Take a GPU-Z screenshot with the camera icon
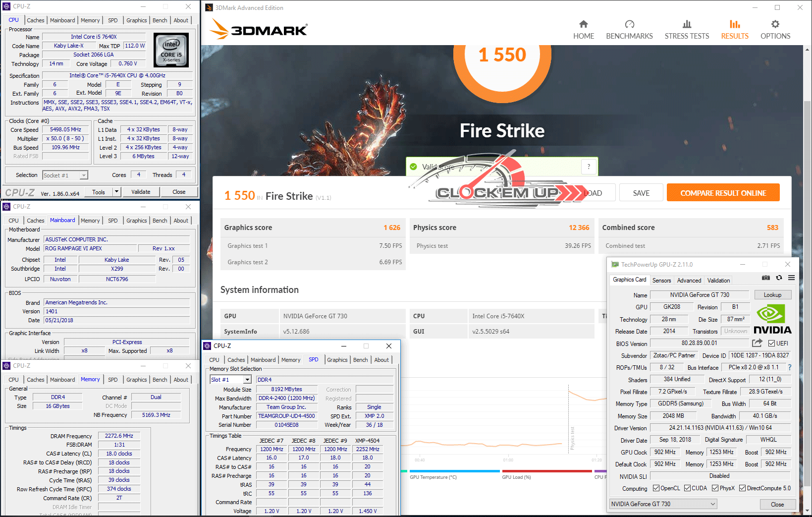Screen dimensions: 812x517 [766, 278]
